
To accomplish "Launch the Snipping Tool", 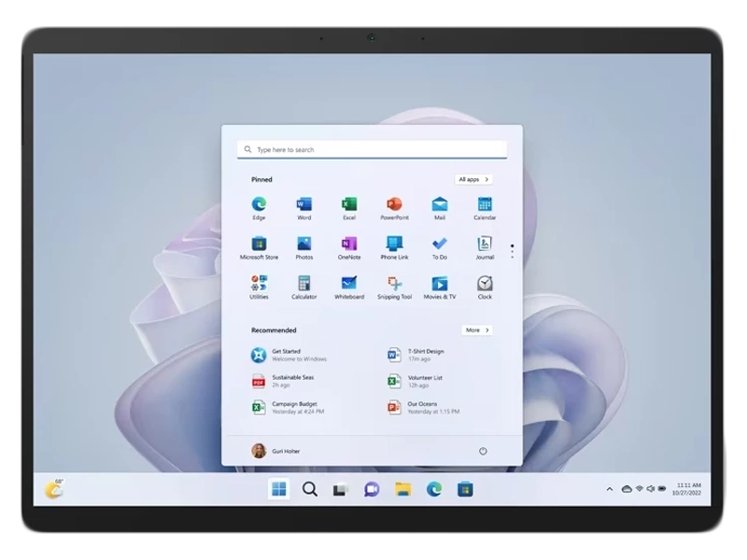I will pyautogui.click(x=394, y=287).
